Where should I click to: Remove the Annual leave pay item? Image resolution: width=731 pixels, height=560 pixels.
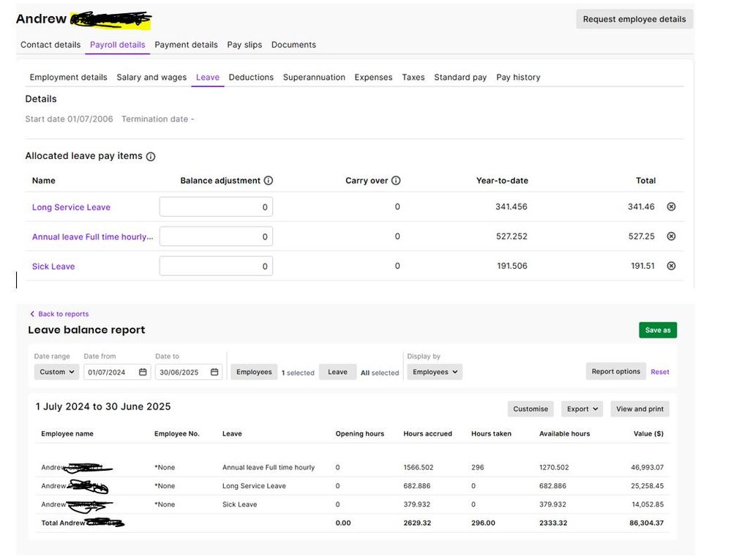coord(671,236)
